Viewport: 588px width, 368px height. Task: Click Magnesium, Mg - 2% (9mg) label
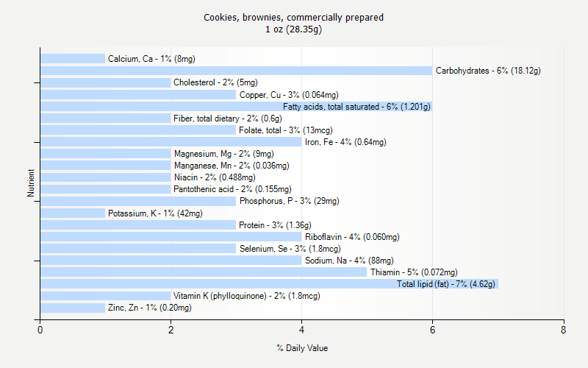[x=224, y=154]
